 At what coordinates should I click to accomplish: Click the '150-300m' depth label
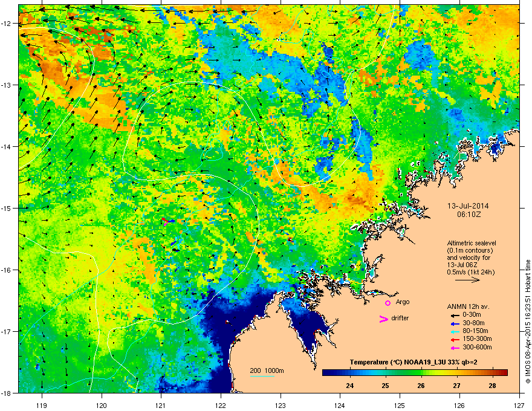tap(477, 338)
